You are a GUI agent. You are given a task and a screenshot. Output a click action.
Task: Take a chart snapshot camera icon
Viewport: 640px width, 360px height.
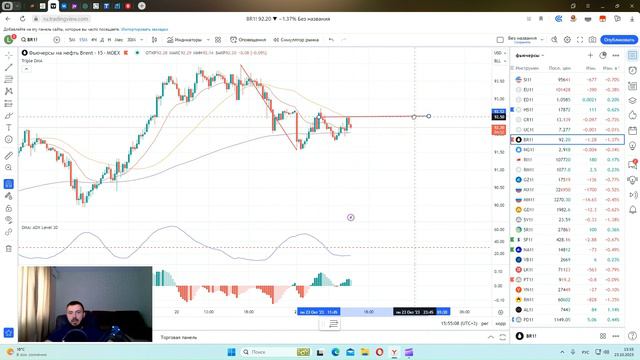[592, 40]
